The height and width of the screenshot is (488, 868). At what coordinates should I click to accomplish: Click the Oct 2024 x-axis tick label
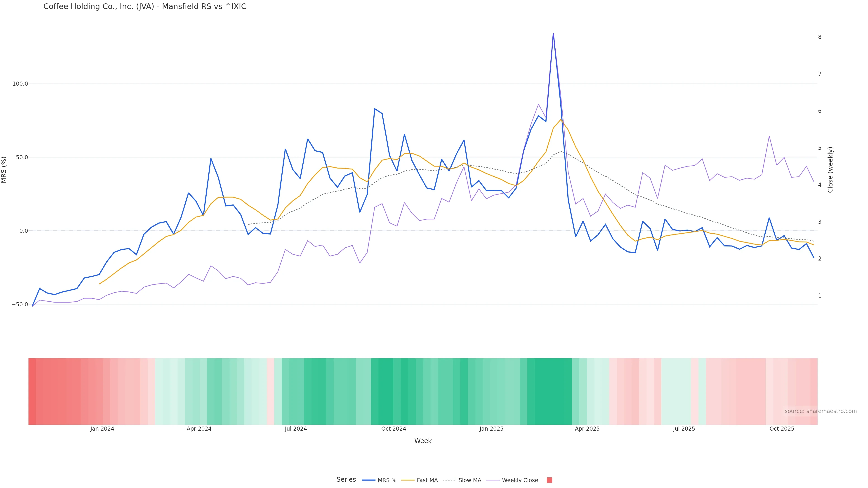coord(394,429)
